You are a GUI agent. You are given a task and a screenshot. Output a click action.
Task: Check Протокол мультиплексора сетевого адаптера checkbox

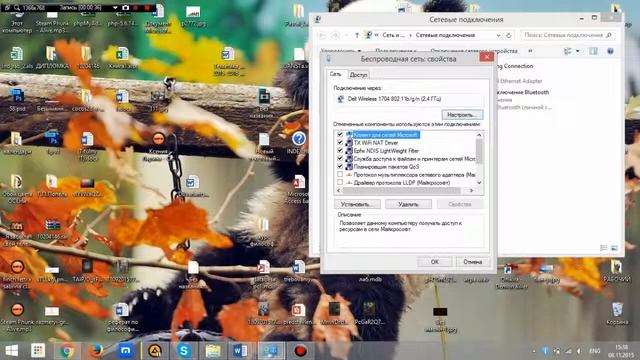pos(340,174)
